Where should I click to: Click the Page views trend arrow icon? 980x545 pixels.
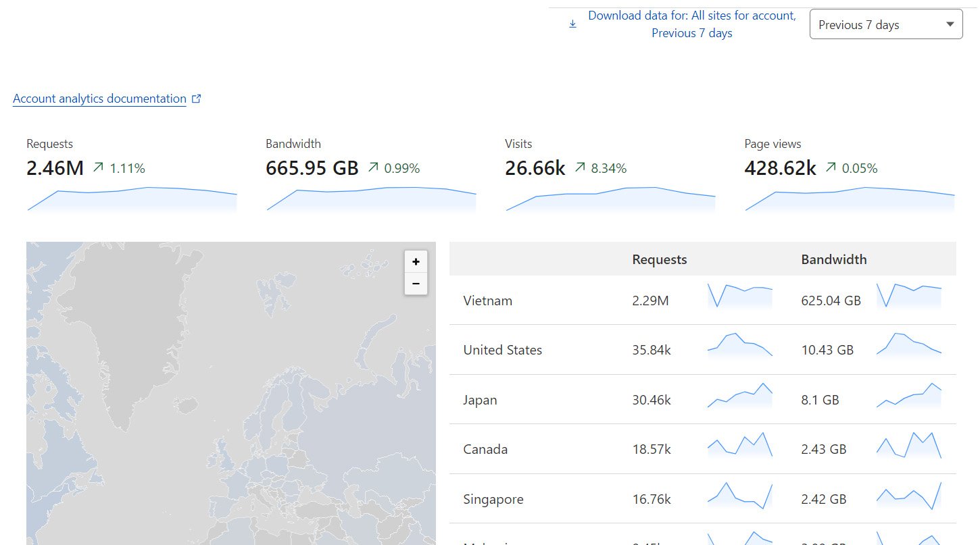click(831, 167)
